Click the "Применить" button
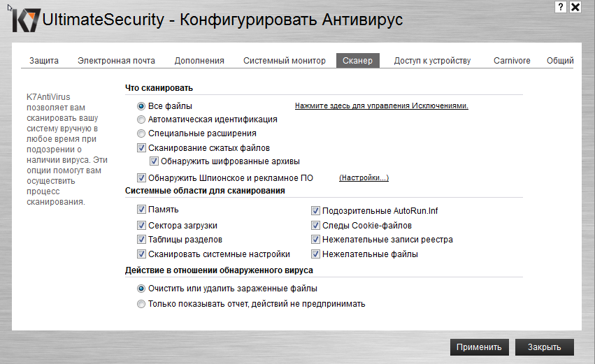The height and width of the screenshot is (364, 595). coord(479,347)
